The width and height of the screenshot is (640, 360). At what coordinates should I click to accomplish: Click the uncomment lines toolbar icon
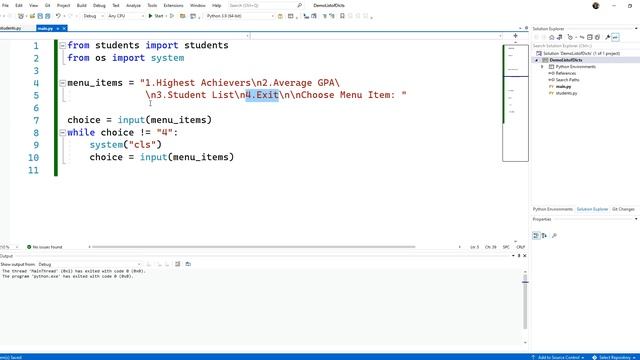tap(332, 16)
